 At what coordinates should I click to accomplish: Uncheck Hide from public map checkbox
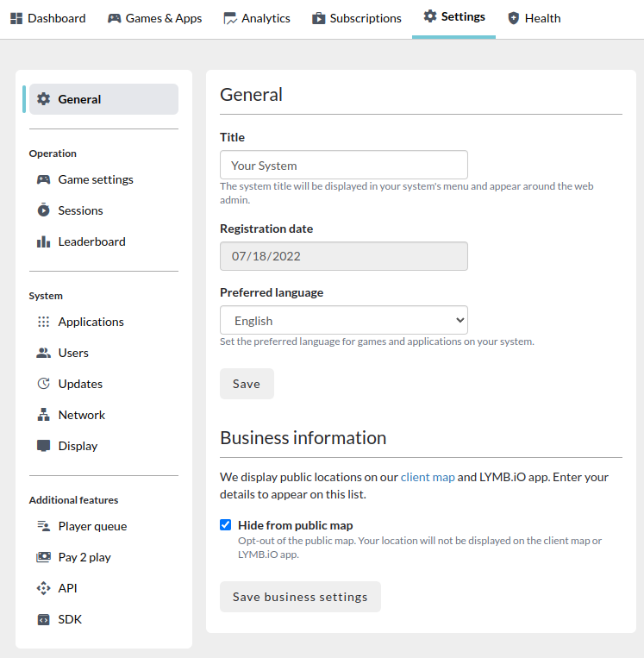tap(225, 524)
